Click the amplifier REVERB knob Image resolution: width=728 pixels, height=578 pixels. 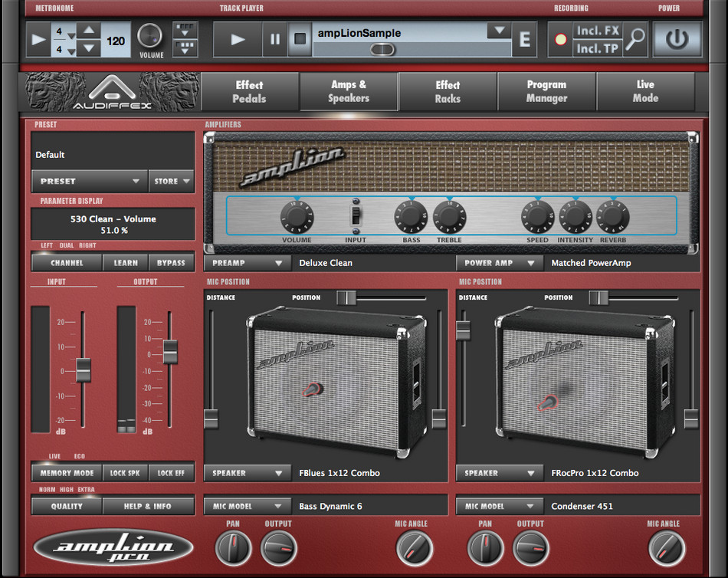click(613, 217)
